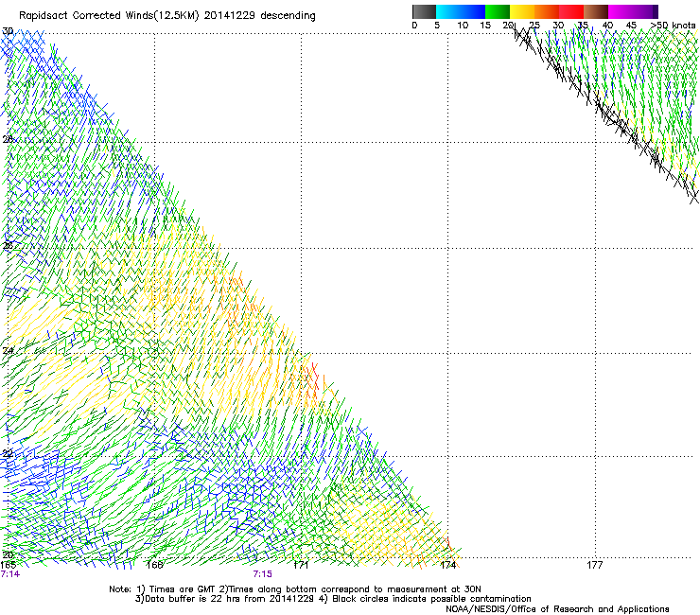Click the 'NOAA/NESDIS/Office of Research and Applications' credit
Image resolution: width=700 pixels, height=615 pixels.
[x=557, y=608]
